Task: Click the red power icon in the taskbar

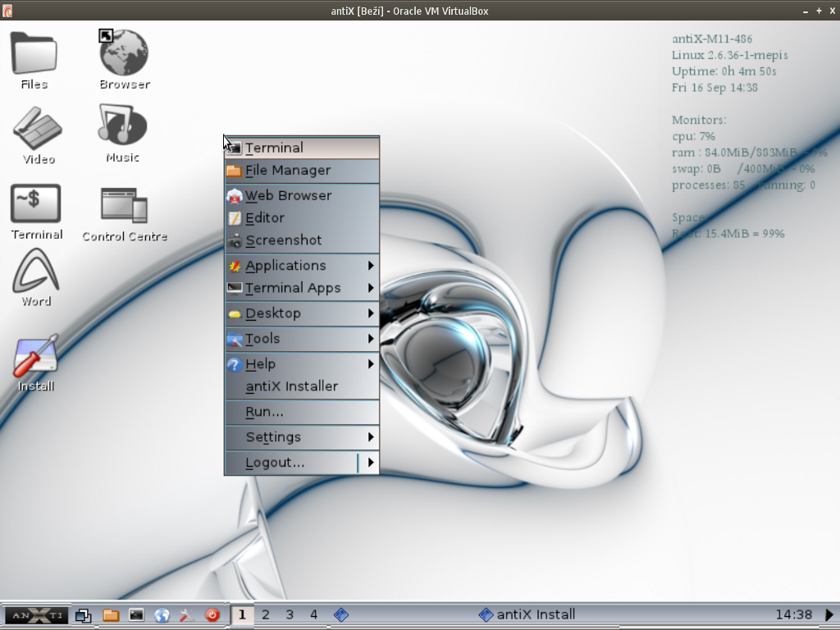Action: click(212, 615)
